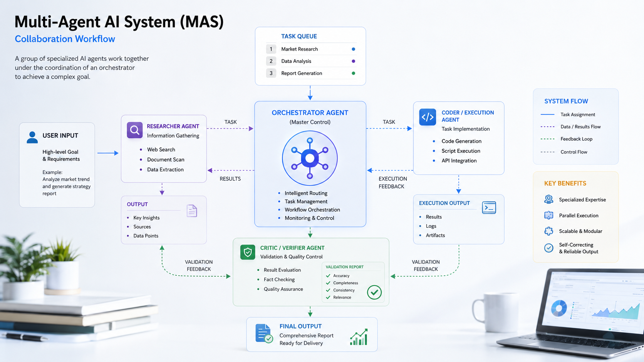
Task: Click the green dot beside Report Generation
Action: 353,73
